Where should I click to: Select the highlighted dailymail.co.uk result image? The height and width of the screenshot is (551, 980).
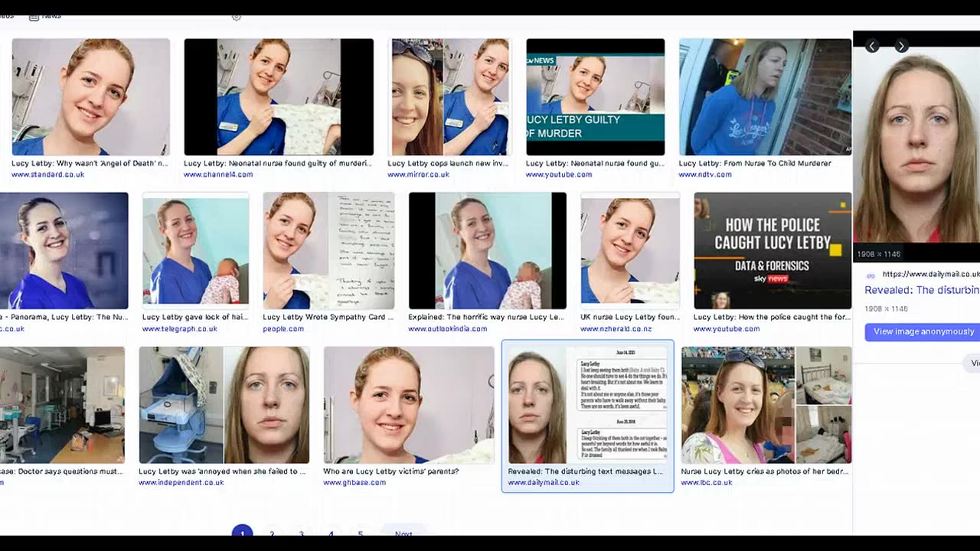pos(588,405)
